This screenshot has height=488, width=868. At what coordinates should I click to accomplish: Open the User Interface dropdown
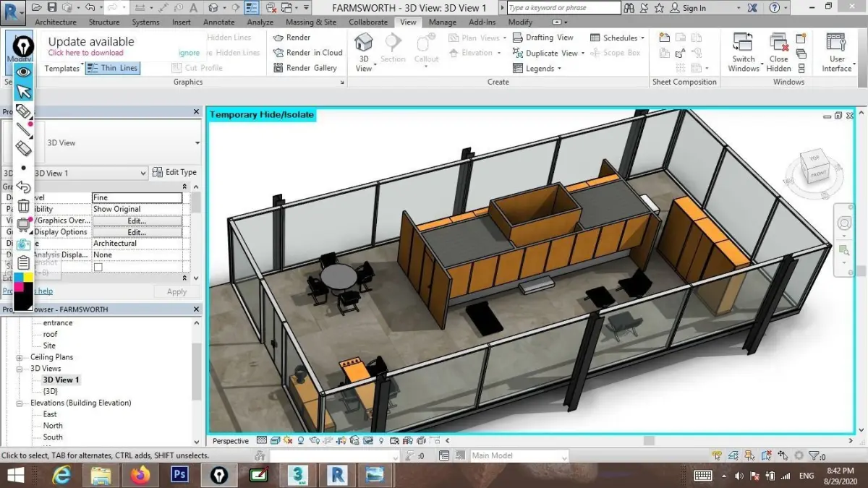837,52
